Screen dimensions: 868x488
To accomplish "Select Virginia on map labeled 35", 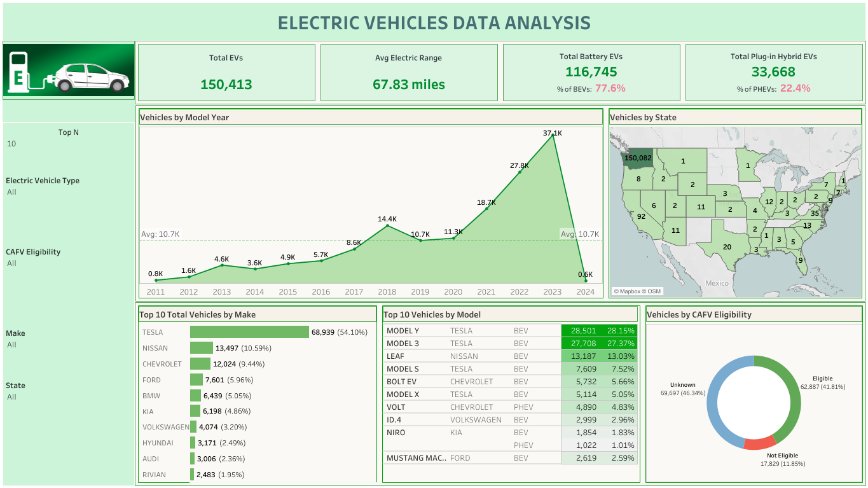I will [x=815, y=213].
